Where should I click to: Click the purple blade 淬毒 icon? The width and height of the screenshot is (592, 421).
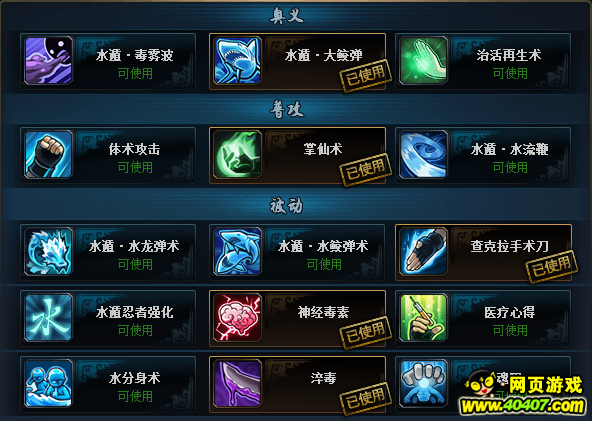click(237, 383)
